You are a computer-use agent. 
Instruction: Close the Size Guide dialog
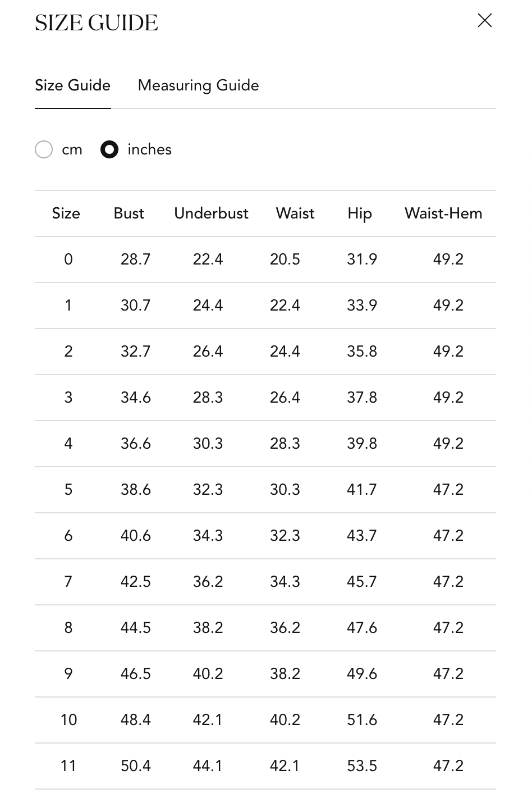click(x=484, y=21)
